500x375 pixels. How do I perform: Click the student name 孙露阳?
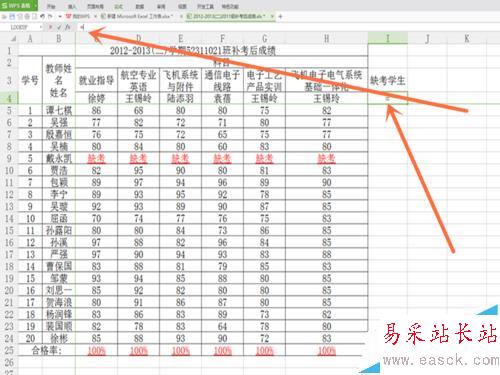point(59,230)
